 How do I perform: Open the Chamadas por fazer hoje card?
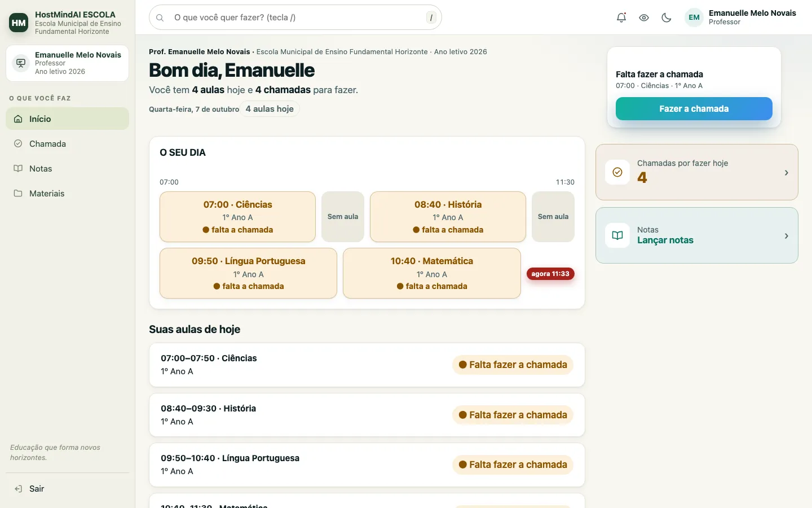(697, 172)
